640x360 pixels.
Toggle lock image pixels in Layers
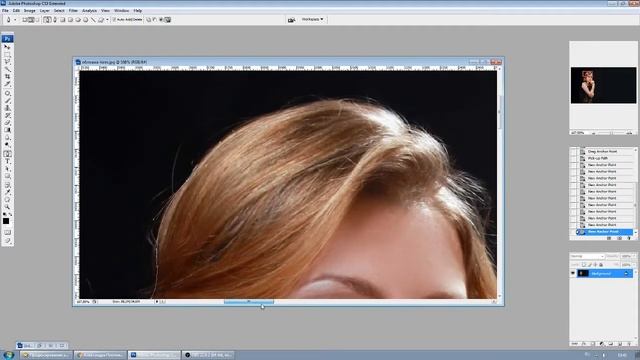[589, 265]
